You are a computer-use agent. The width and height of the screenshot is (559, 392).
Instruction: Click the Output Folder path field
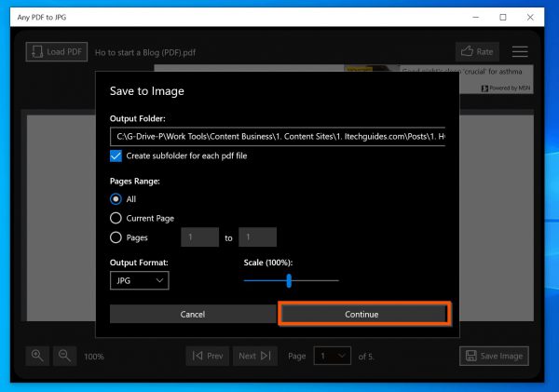[277, 137]
